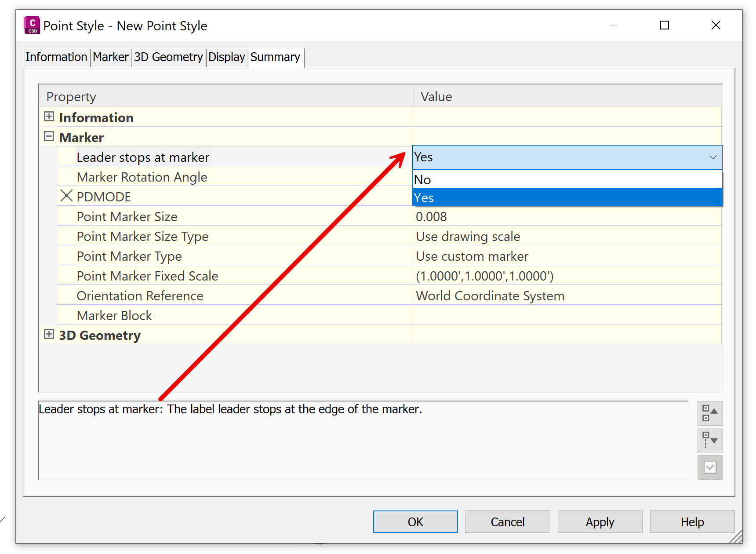Click the disabled checkmark override icon
This screenshot has height=554, width=756.
tap(710, 467)
